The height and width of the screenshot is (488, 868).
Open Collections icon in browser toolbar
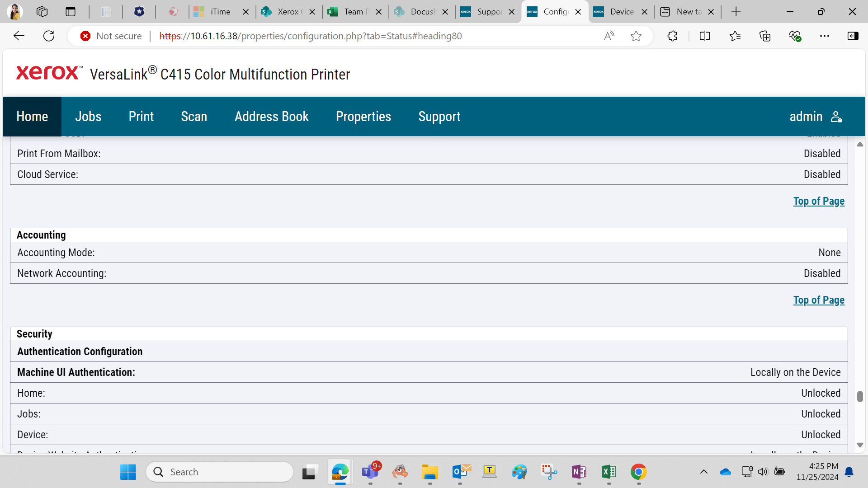click(x=765, y=36)
